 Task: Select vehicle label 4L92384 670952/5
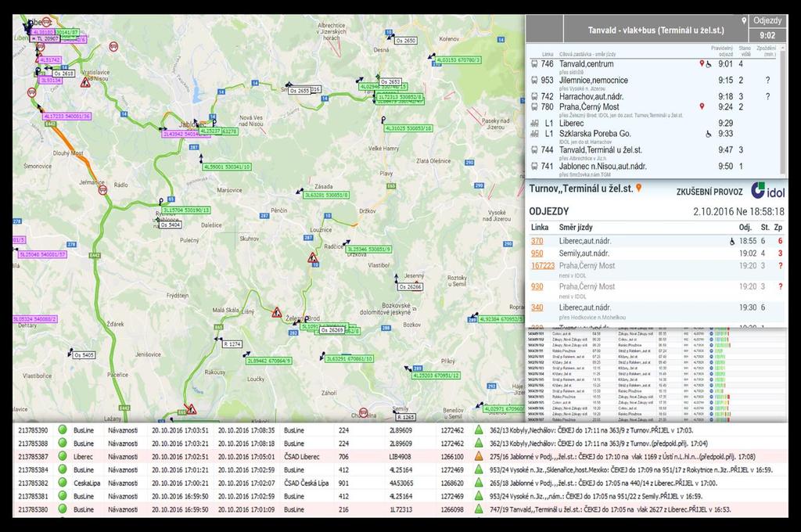click(x=501, y=319)
